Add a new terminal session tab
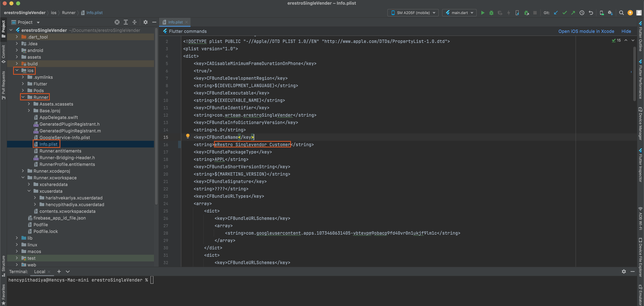Screen dimensions: 644x306 click(59, 271)
